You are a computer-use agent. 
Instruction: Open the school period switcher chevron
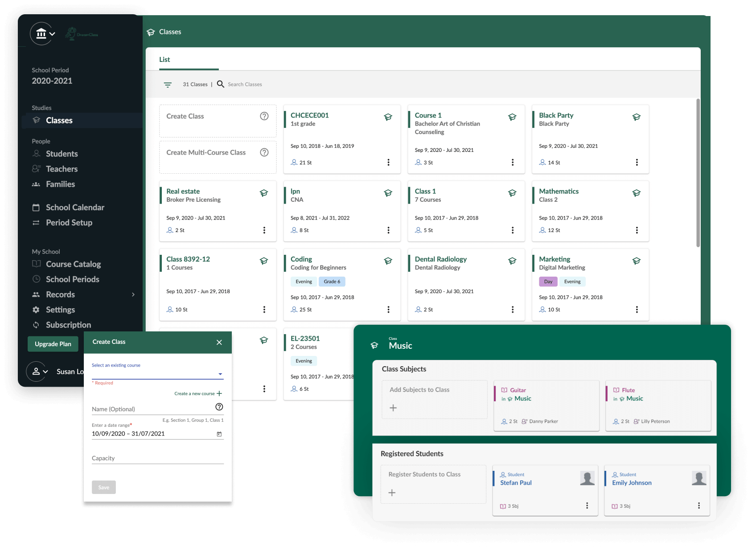coord(52,34)
